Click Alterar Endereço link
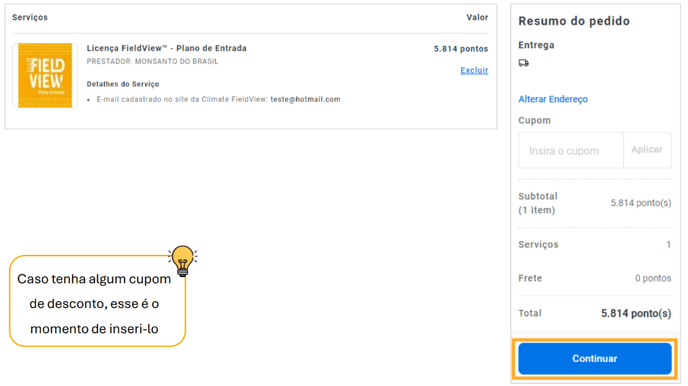Screen dimensions: 688x386 553,99
